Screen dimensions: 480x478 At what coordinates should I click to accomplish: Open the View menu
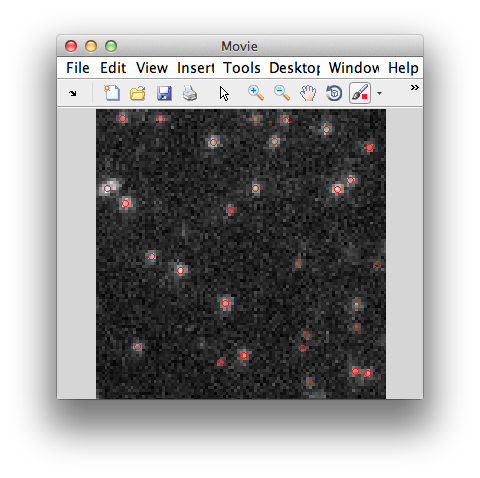[x=152, y=68]
